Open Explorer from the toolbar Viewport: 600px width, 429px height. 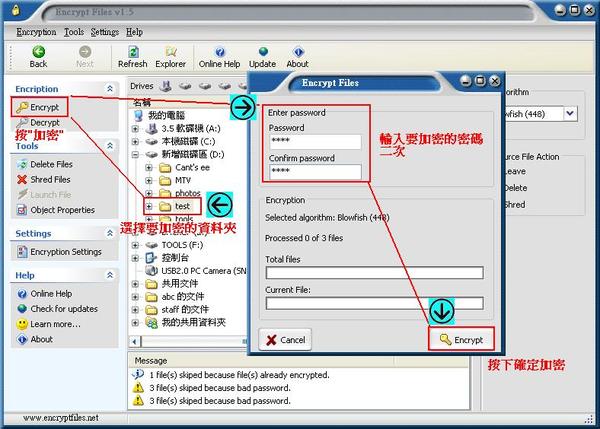[x=170, y=57]
